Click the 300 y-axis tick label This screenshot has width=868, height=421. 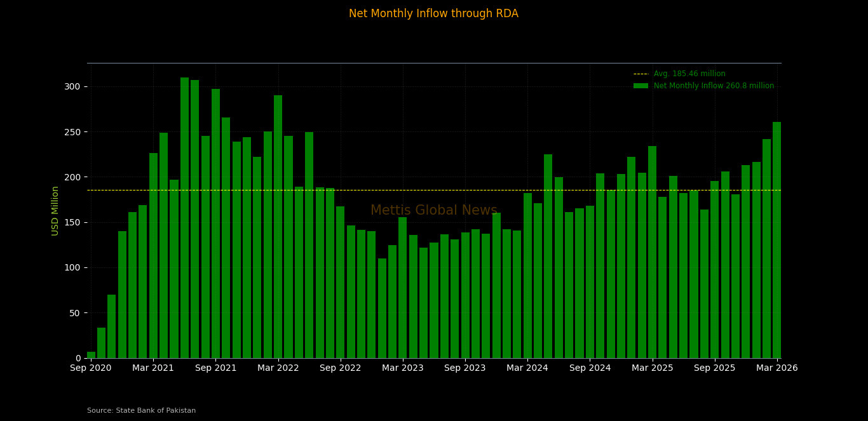point(72,86)
